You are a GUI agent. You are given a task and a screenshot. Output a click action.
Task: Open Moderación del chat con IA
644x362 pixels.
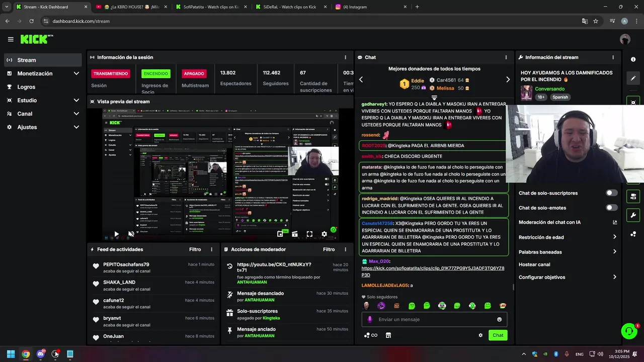pyautogui.click(x=568, y=222)
